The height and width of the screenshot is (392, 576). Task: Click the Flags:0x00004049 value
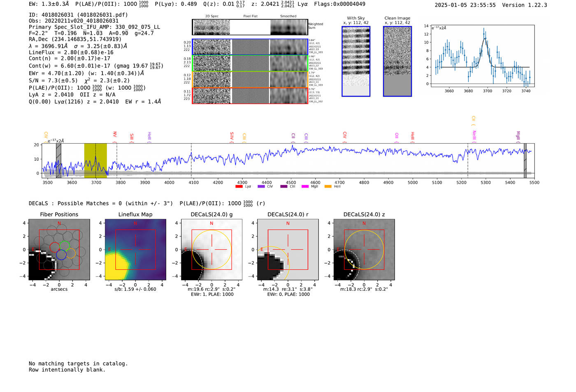click(x=339, y=4)
